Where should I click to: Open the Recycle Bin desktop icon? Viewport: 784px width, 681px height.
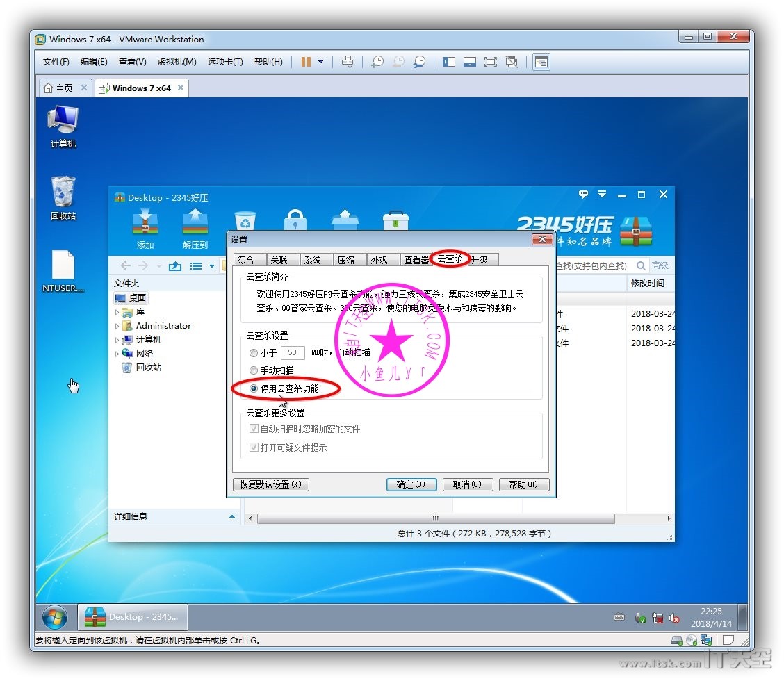pos(63,195)
